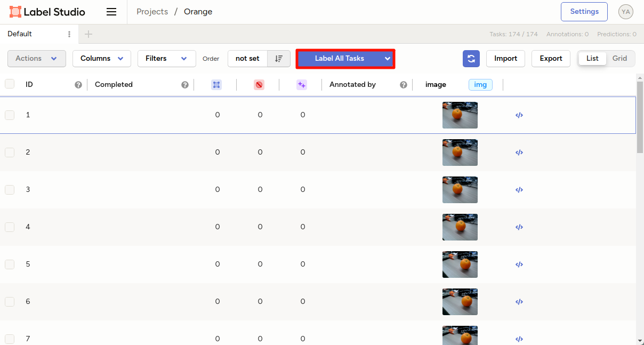Open the hamburger main menu

(111, 12)
